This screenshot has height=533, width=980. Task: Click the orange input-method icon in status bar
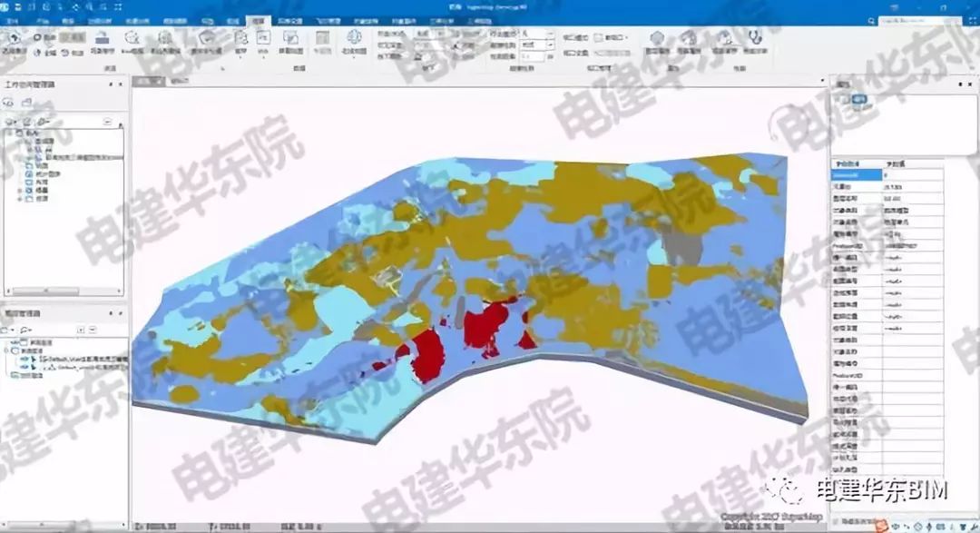881,526
